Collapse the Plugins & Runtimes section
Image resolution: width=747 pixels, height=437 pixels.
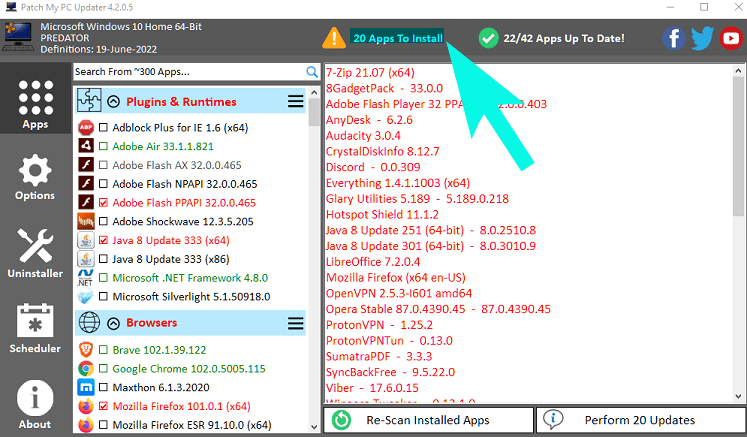[113, 102]
